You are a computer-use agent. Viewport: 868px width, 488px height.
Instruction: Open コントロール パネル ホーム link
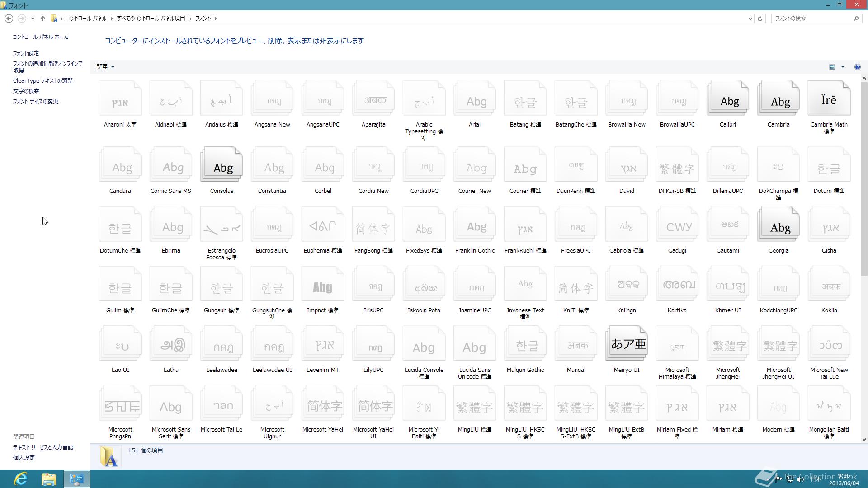pyautogui.click(x=41, y=37)
